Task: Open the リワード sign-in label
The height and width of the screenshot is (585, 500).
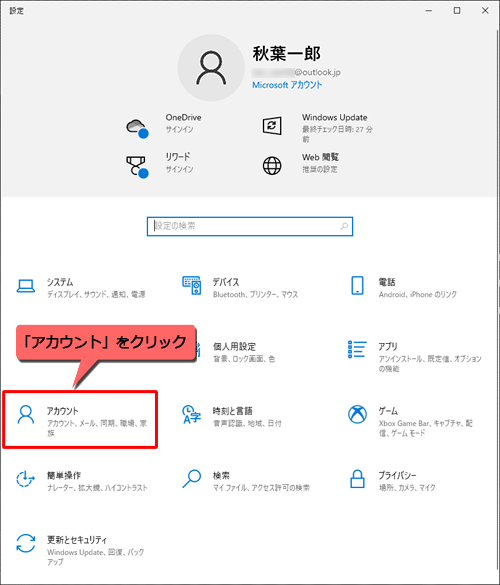Action: (x=179, y=169)
